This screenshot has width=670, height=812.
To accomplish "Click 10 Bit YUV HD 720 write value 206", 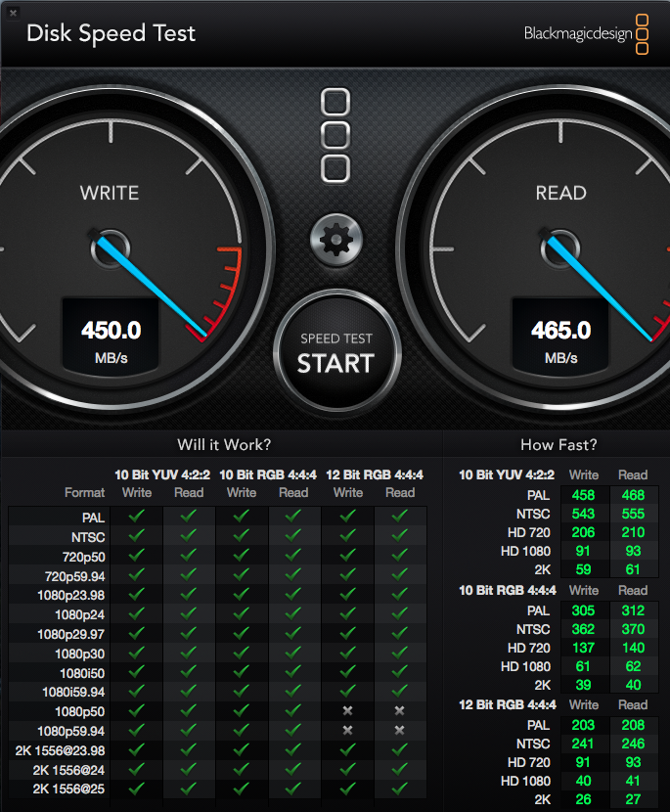I will (x=584, y=532).
